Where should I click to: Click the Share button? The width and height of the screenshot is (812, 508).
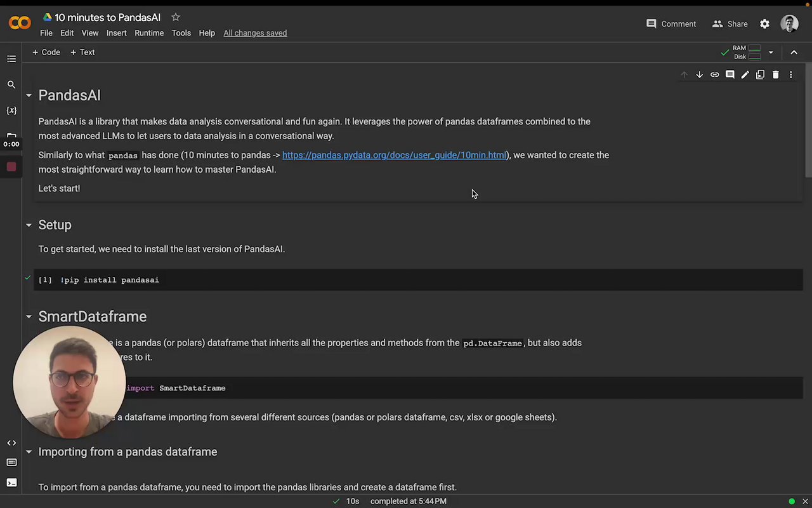tap(730, 23)
